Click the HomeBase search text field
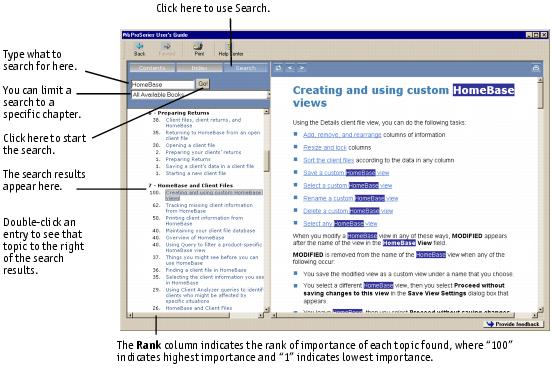The image size is (552, 373). pyautogui.click(x=163, y=84)
